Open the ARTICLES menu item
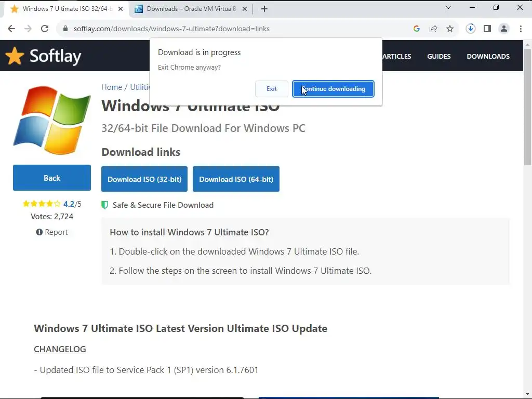Screen dimensions: 532x399 click(x=396, y=56)
